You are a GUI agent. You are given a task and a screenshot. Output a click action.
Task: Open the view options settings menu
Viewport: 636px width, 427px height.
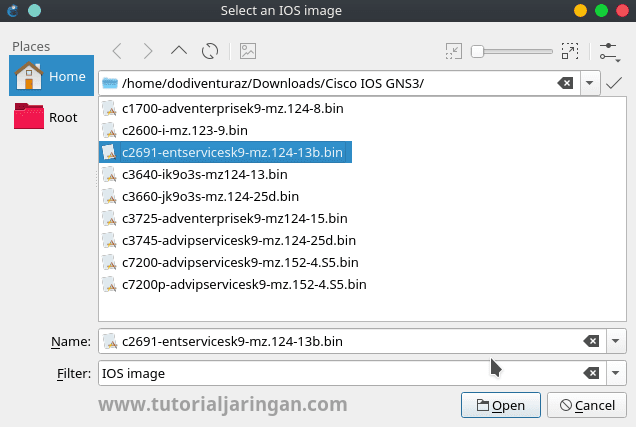610,52
